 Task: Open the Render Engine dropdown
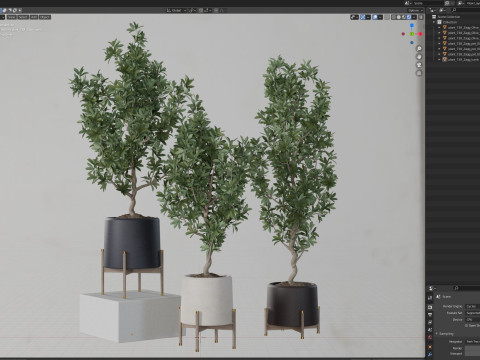click(473, 306)
